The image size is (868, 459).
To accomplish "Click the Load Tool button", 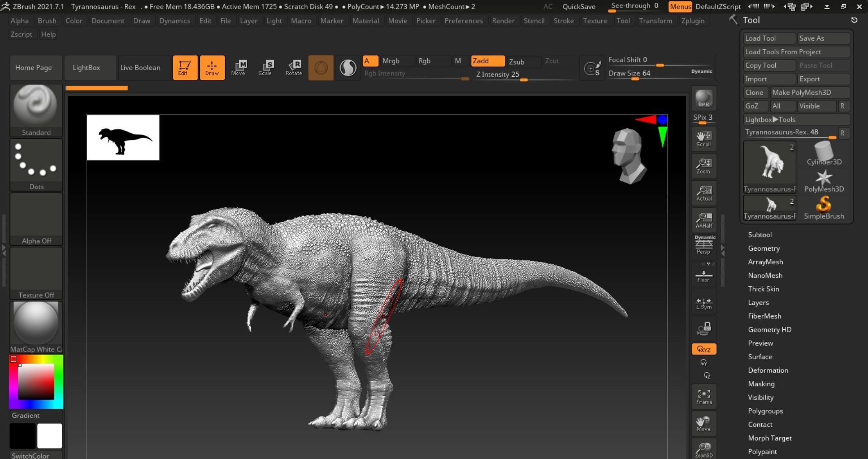I will click(x=769, y=38).
